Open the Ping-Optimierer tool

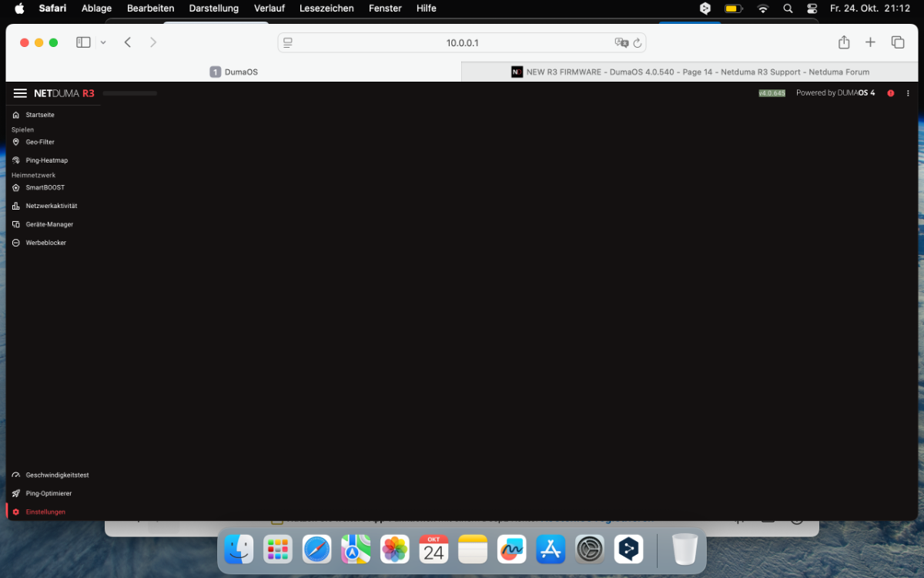click(48, 493)
